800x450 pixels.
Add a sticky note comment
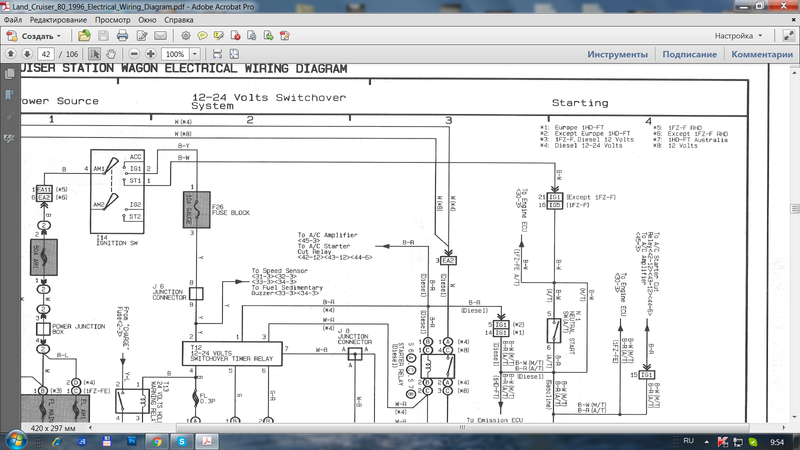click(x=203, y=35)
